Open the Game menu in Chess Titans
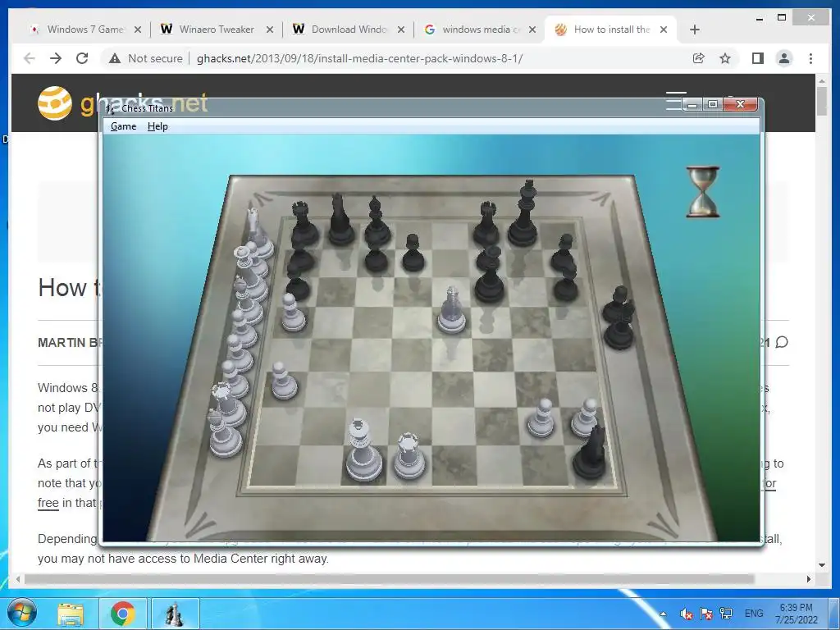The height and width of the screenshot is (630, 840). (123, 126)
